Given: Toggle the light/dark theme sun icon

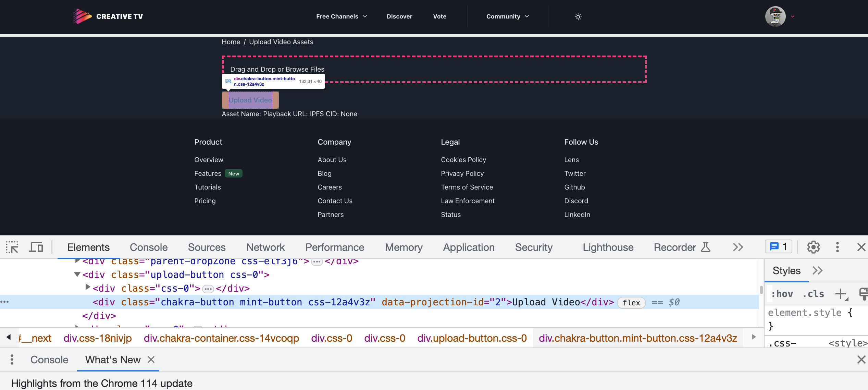Looking at the screenshot, I should (578, 16).
